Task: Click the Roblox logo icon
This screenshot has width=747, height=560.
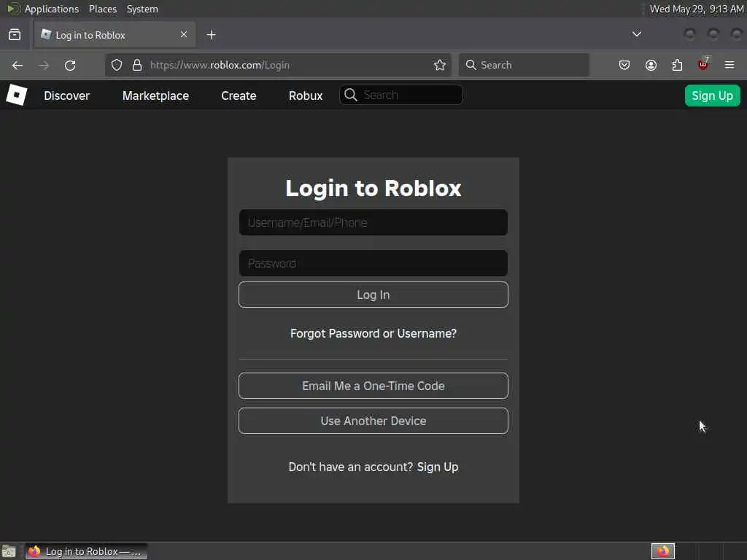Action: [x=17, y=95]
